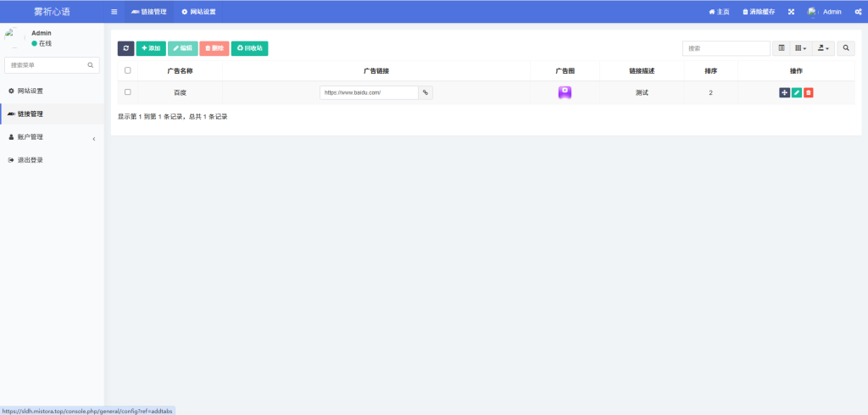Click the red delete icon in the 百度 row
The height and width of the screenshot is (415, 868).
(809, 92)
